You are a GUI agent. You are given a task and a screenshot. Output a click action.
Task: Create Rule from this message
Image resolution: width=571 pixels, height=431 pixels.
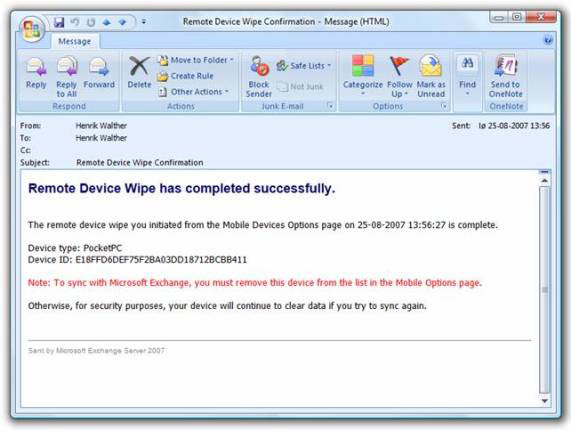coord(186,76)
